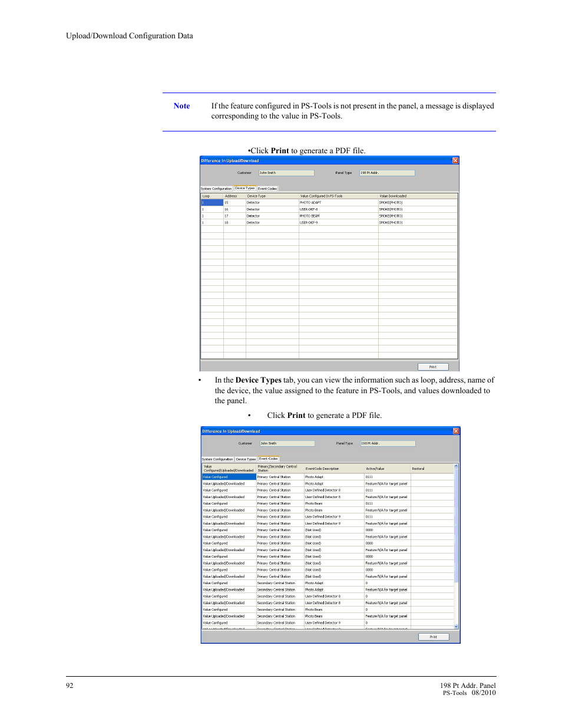Click the Loop column header
Screen dimensions: 562x728
coord(212,196)
